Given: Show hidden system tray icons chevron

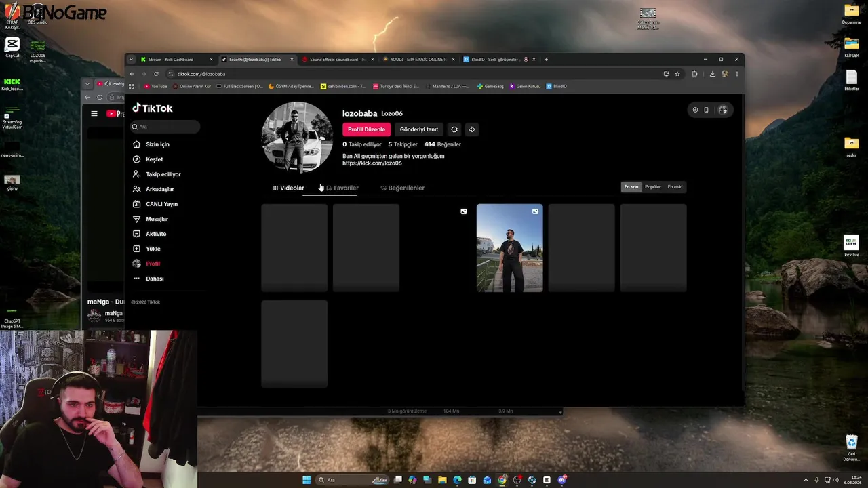Looking at the screenshot, I should pyautogui.click(x=806, y=480).
